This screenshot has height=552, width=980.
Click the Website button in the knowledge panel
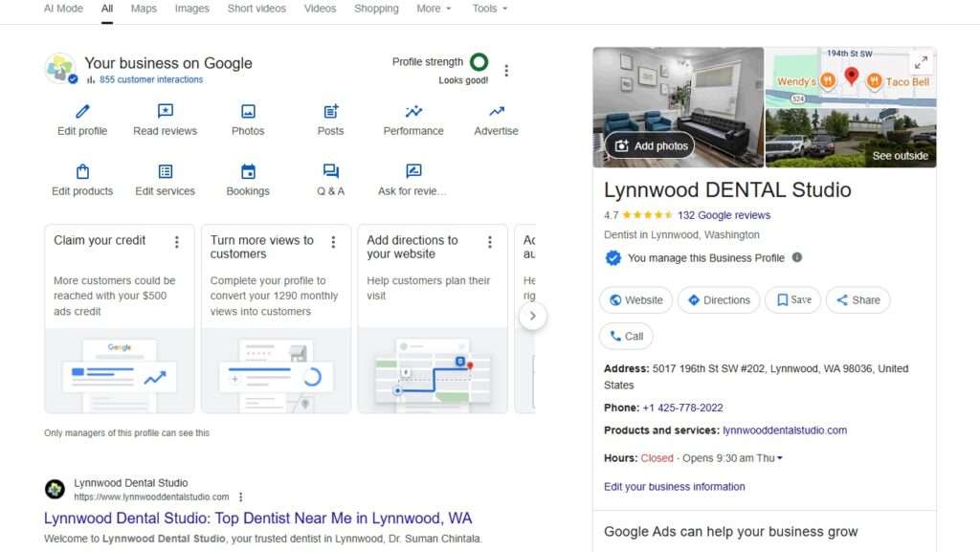pos(636,300)
